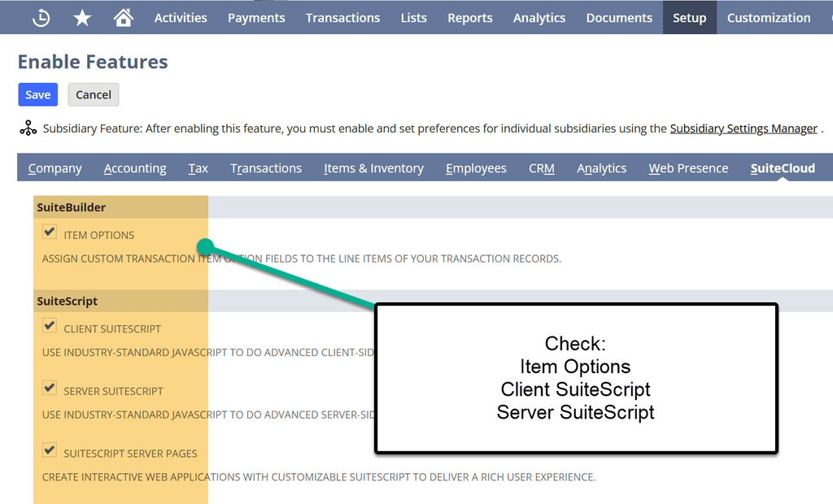This screenshot has width=833, height=504.
Task: Click the 'Assign custom transaction item option fields' description
Action: [x=302, y=259]
